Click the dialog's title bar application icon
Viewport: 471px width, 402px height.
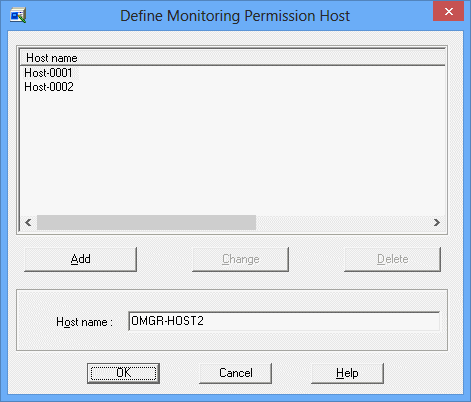(x=18, y=15)
